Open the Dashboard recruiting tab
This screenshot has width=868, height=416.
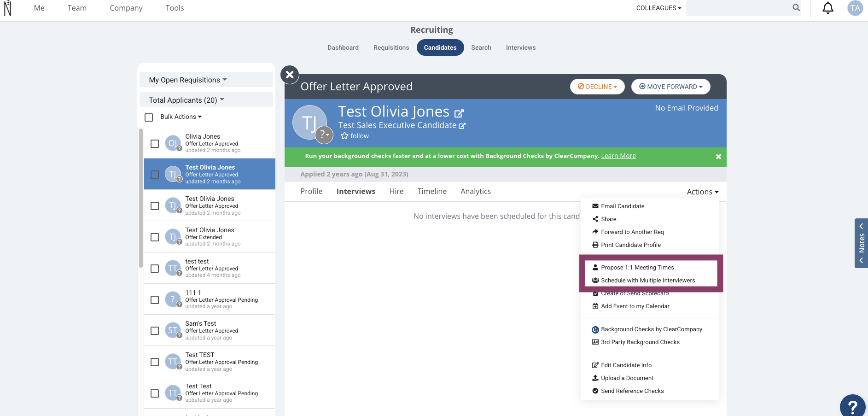pyautogui.click(x=343, y=47)
